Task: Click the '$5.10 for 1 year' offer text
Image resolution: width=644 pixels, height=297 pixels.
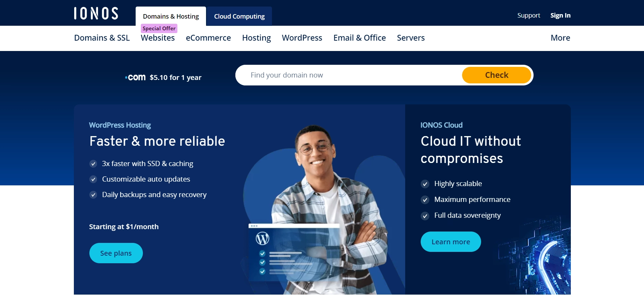Action: 175,78
